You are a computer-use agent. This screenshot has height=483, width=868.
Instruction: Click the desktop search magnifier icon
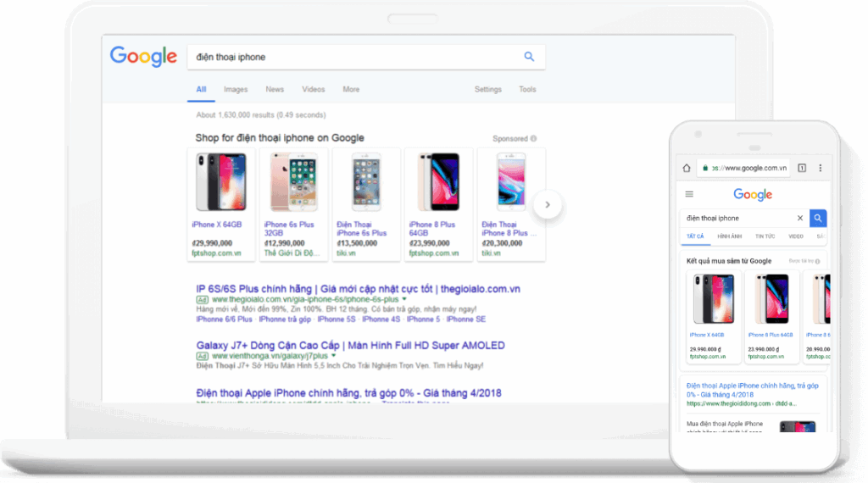[x=529, y=57]
